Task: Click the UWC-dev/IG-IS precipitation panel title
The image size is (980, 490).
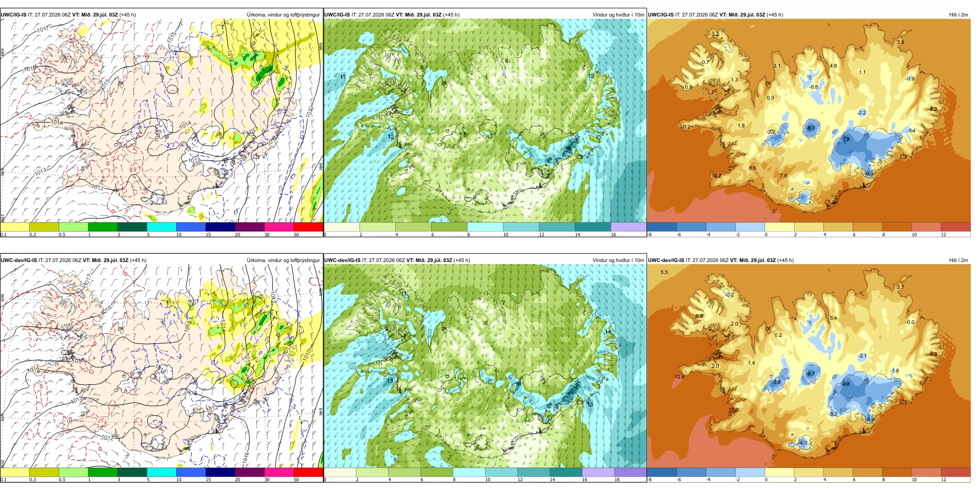Action: click(x=73, y=260)
